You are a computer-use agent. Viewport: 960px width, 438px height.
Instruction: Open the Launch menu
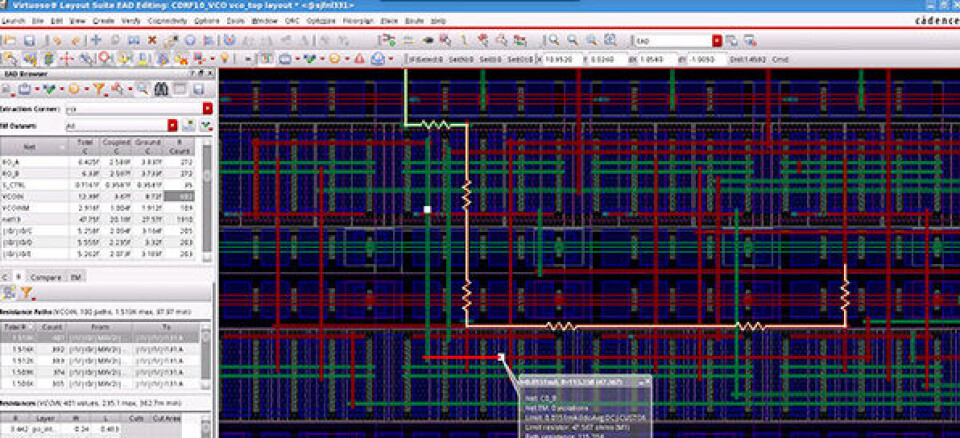[13, 20]
